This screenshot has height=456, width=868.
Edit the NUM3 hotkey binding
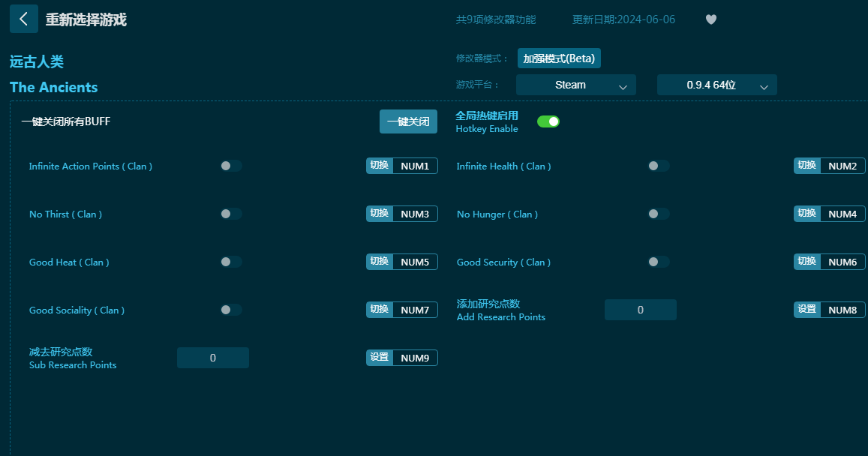[x=415, y=214]
